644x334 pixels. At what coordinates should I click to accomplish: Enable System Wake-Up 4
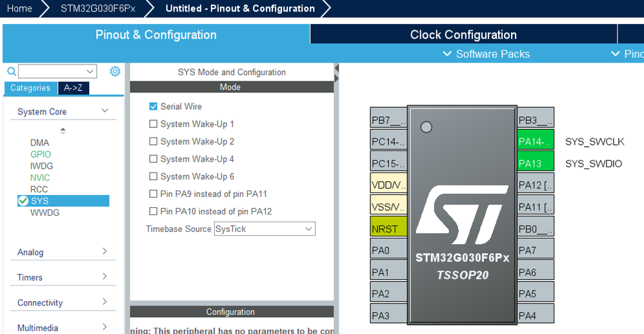(153, 159)
